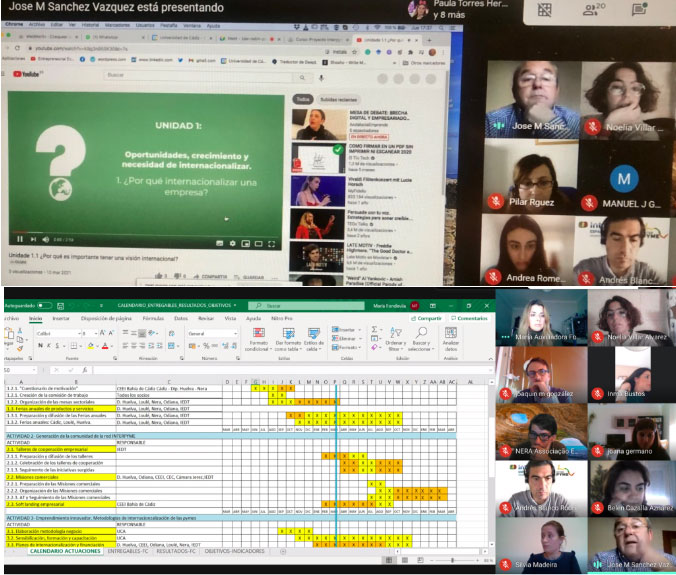The image size is (676, 575).
Task: Click the Excel Comentarios button
Action: pyautogui.click(x=470, y=318)
